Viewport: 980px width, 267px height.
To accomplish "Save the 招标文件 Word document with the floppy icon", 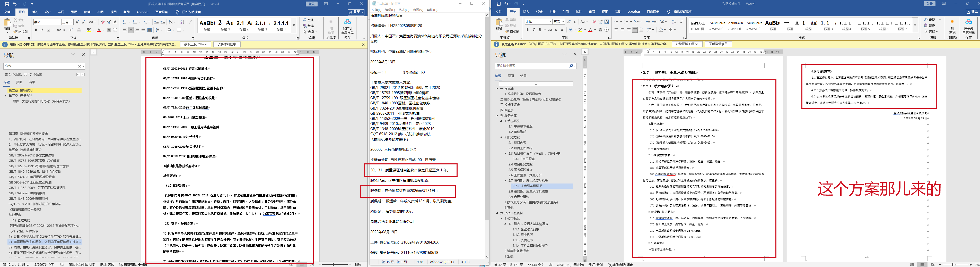I will tap(7, 4).
